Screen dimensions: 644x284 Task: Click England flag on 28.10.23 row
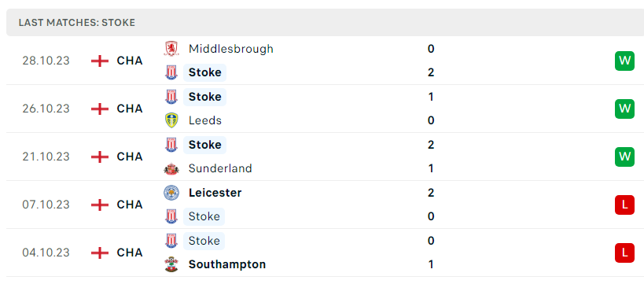pos(100,61)
